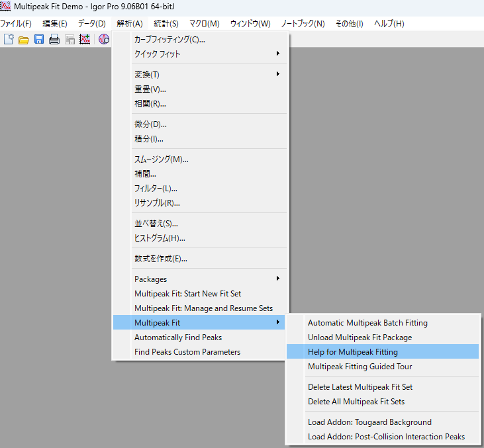Click the open folder toolbar icon

point(23,40)
